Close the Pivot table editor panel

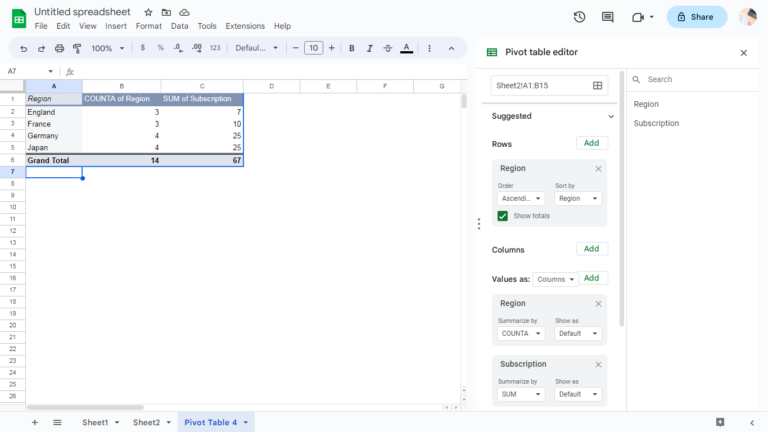tap(743, 53)
